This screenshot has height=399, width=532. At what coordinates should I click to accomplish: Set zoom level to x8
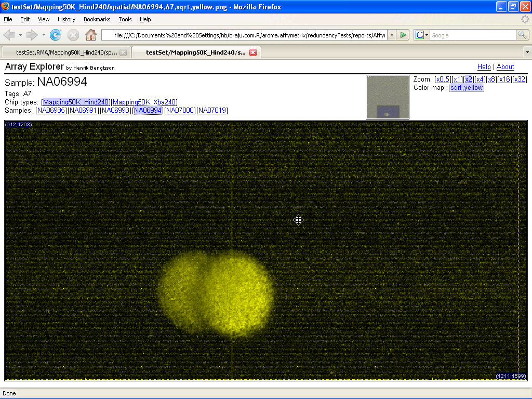(x=491, y=79)
